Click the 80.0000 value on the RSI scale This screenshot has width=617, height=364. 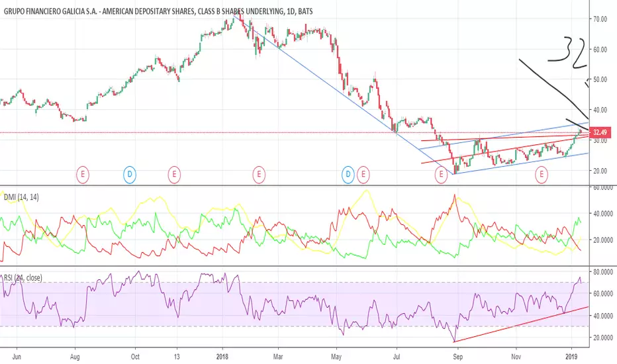[x=603, y=272]
